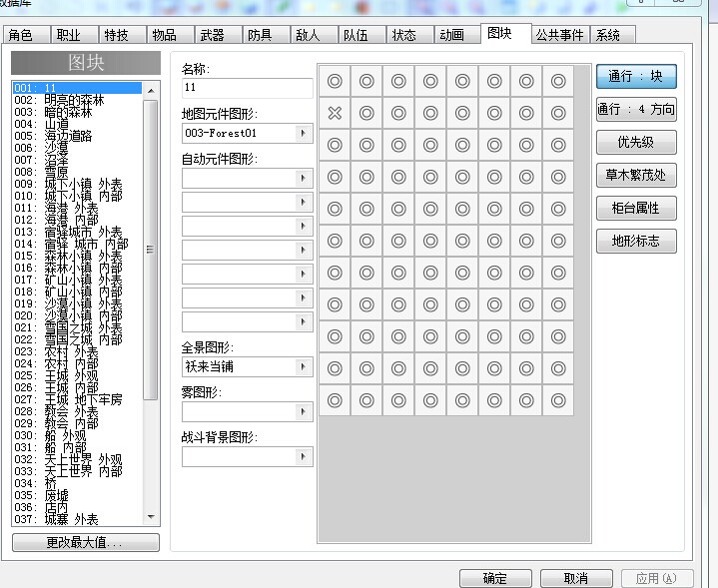Toggle the X passability tile marker
This screenshot has height=588, width=718.
tap(335, 113)
